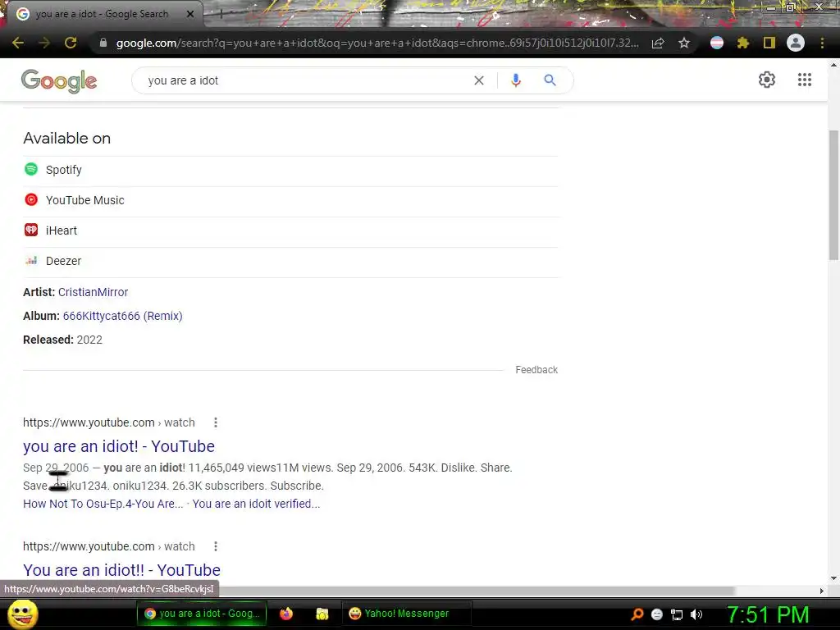
Task: Send Feedback on the info panel
Action: 536,370
